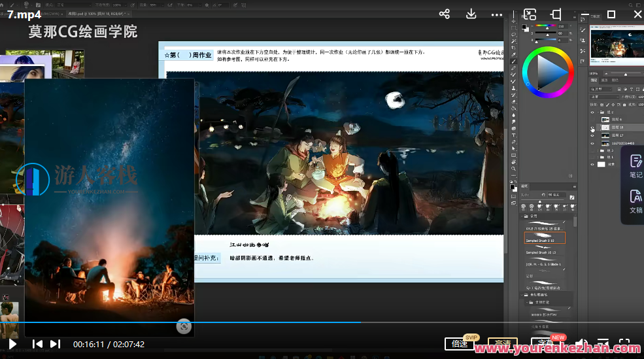Click the share icon in video header

click(x=445, y=14)
